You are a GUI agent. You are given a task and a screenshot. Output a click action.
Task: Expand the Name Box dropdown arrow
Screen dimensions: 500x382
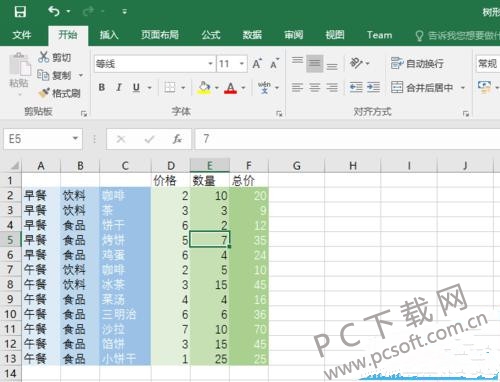75,138
